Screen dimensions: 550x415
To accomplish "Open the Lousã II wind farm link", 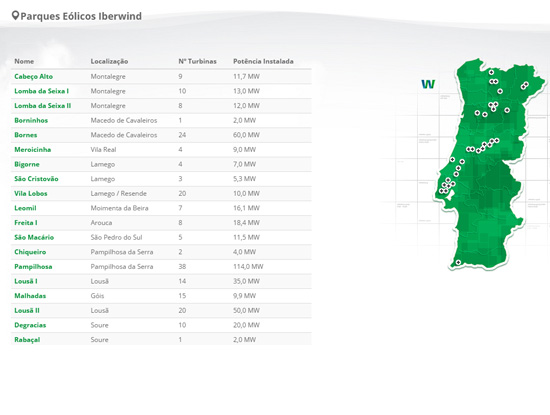I will coord(27,310).
